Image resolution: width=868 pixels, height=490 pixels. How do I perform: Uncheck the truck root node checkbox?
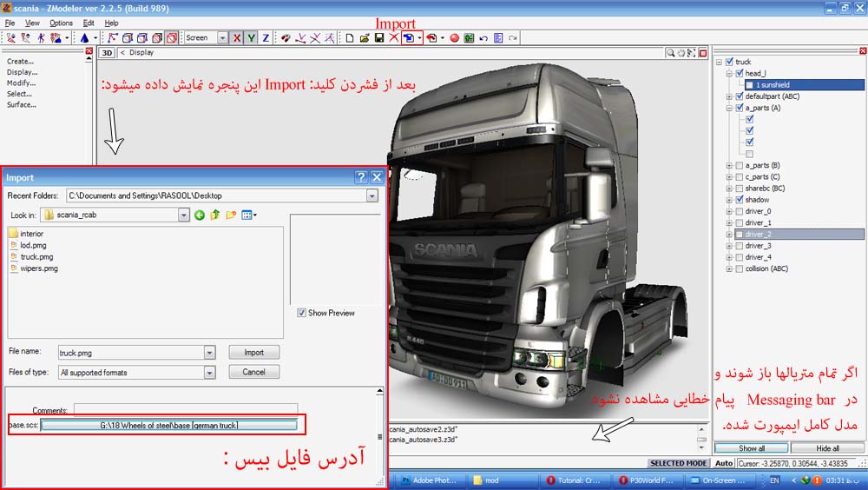[x=730, y=62]
